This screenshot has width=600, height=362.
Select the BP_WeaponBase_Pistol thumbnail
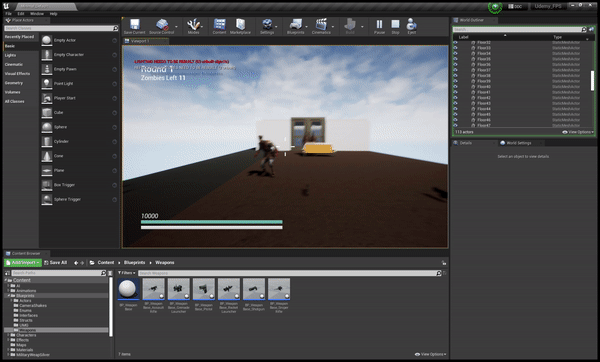point(204,289)
